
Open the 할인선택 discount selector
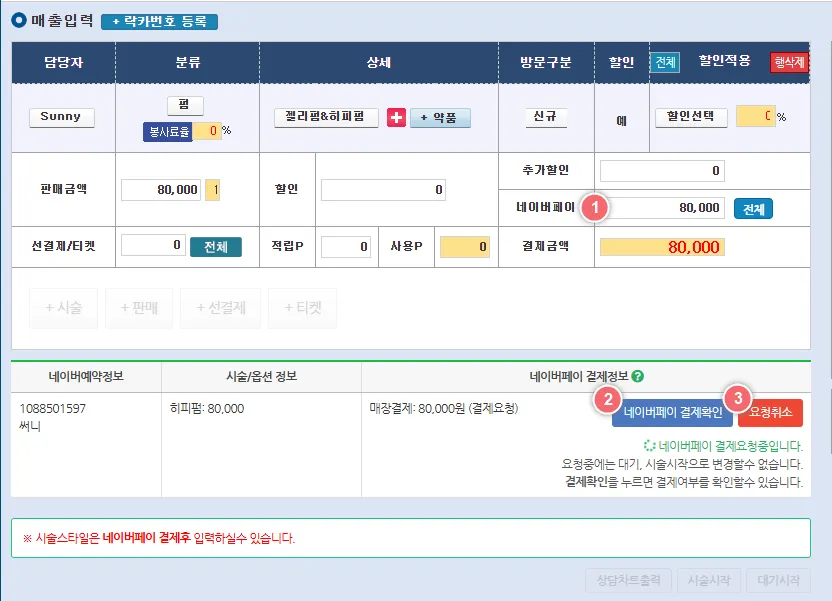click(x=691, y=117)
